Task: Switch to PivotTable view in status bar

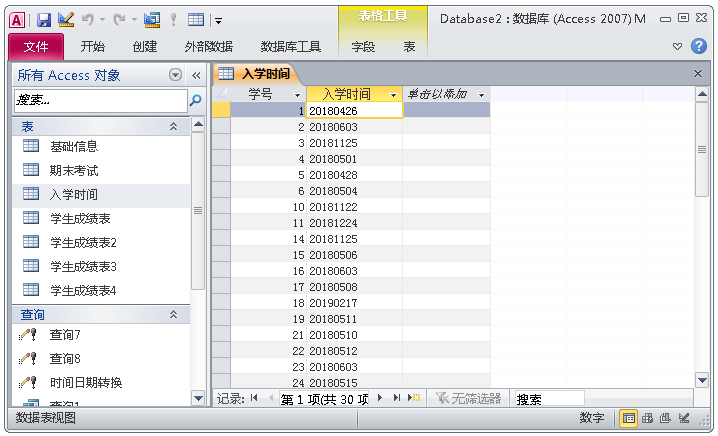Action: point(647,418)
